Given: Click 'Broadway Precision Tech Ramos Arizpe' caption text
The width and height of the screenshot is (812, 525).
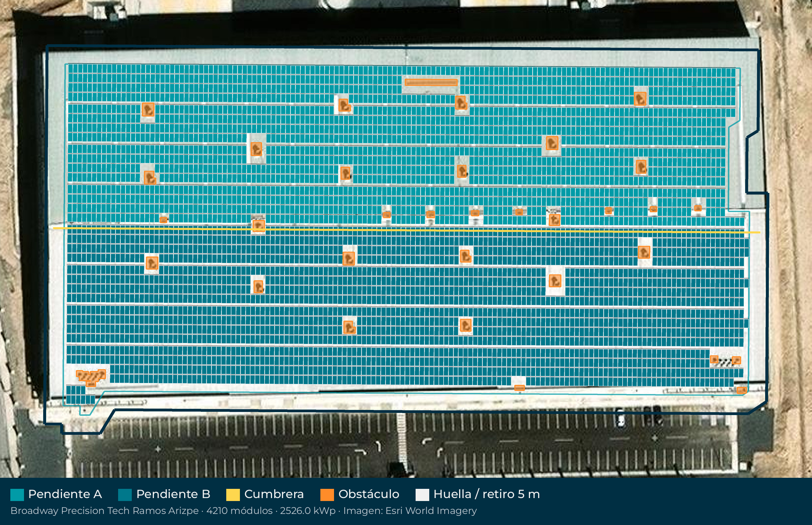Looking at the screenshot, I should [104, 511].
